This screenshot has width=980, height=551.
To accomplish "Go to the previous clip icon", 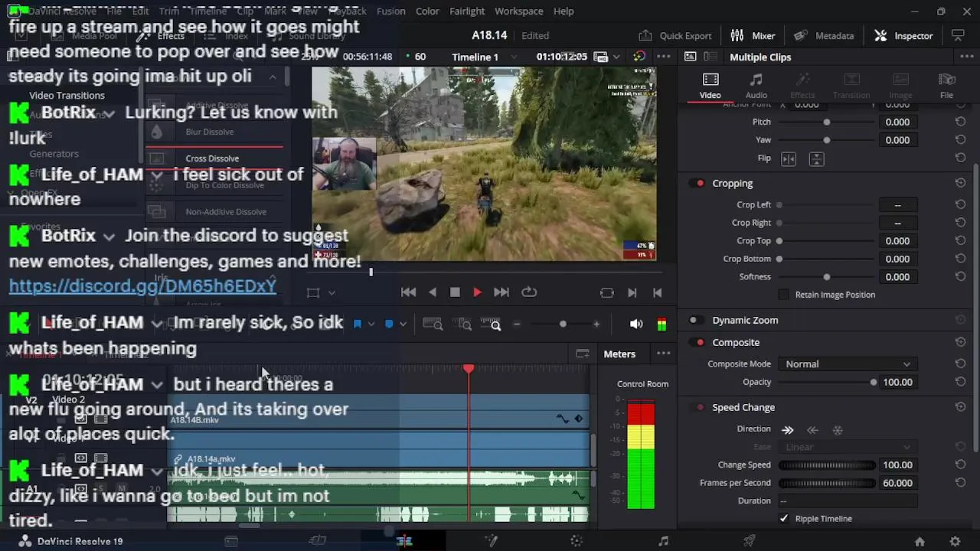I will tap(658, 292).
